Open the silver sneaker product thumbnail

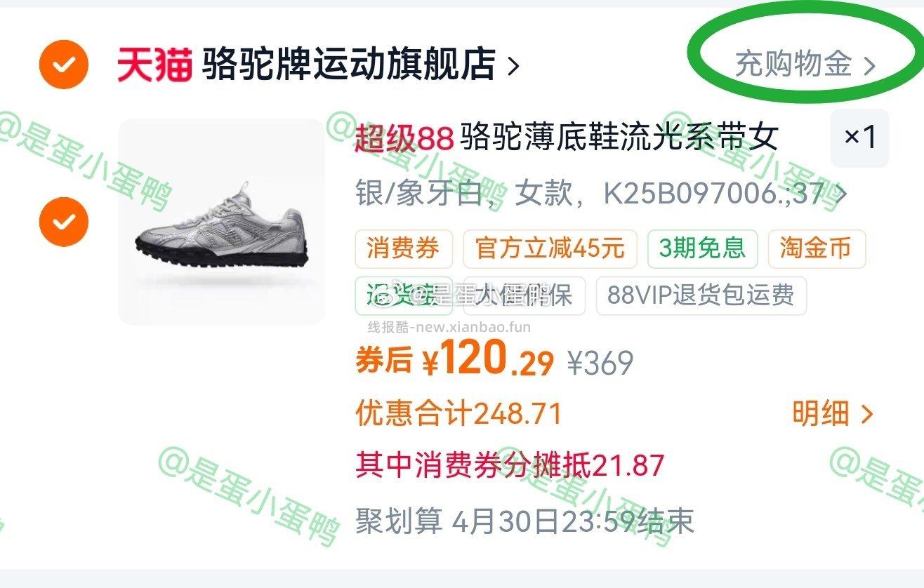click(221, 222)
